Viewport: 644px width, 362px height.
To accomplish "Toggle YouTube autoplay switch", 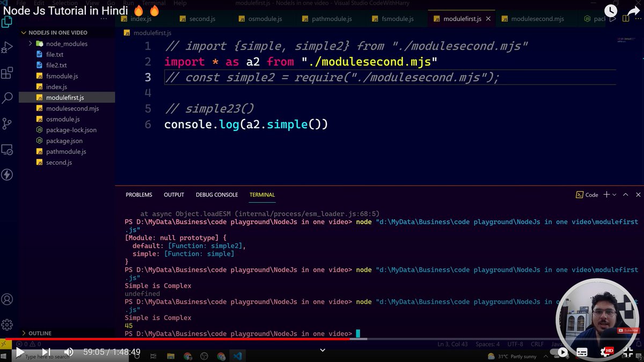I will 560,352.
